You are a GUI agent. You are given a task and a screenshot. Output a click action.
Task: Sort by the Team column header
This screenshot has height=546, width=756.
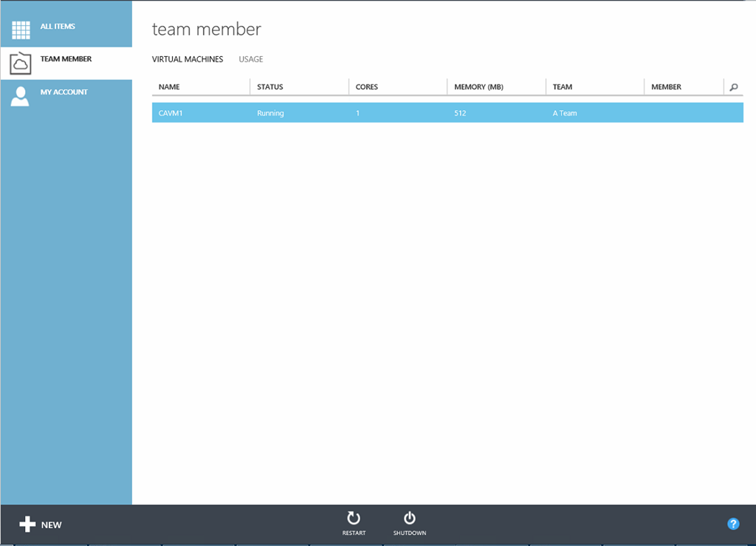[x=563, y=87]
